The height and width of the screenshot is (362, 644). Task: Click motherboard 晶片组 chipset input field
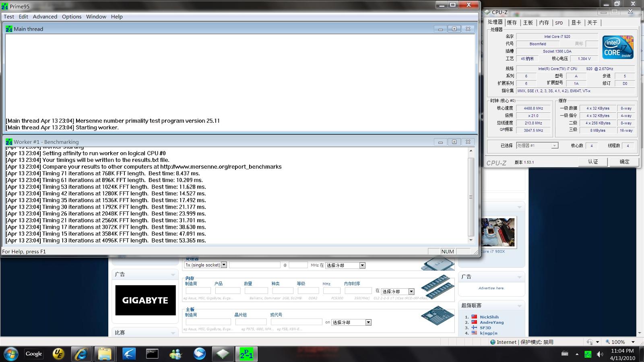tap(251, 322)
